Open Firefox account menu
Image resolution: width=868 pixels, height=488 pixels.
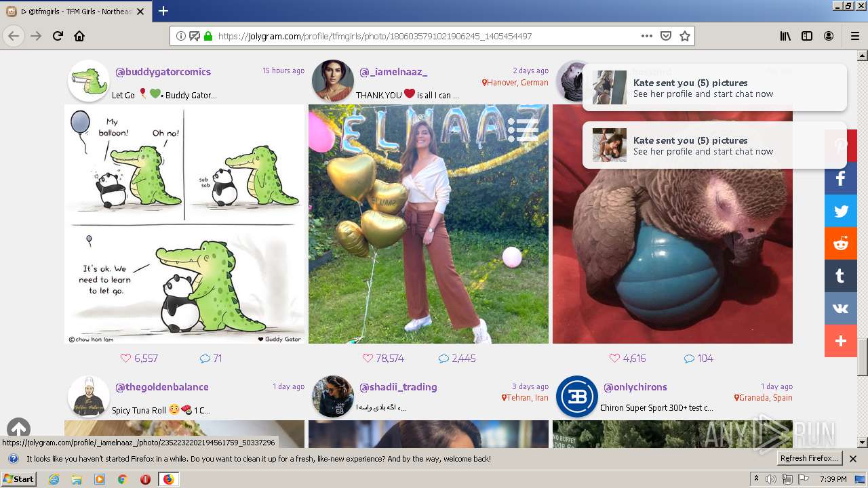pos(829,36)
